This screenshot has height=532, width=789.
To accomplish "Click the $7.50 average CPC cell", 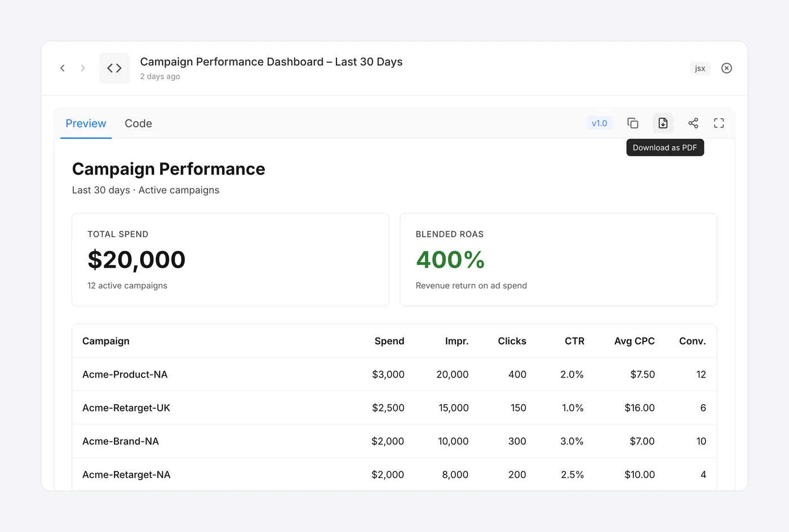I will [x=642, y=374].
